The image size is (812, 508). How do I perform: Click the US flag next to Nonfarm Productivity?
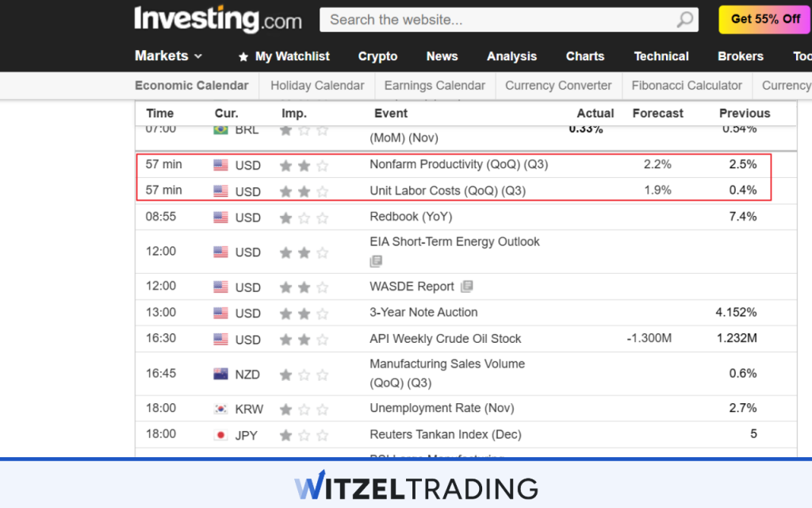pyautogui.click(x=220, y=165)
